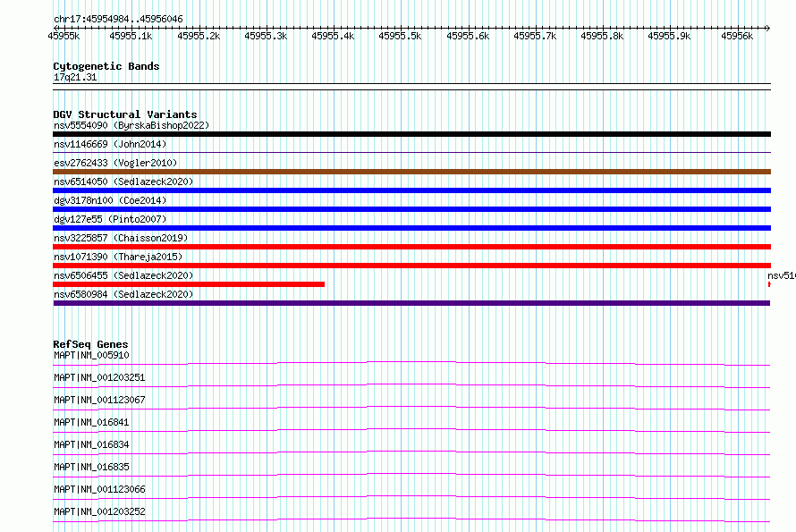This screenshot has height=532, width=796.
Task: Select transcript label MAPT|NM_016835
Action: [x=91, y=467]
